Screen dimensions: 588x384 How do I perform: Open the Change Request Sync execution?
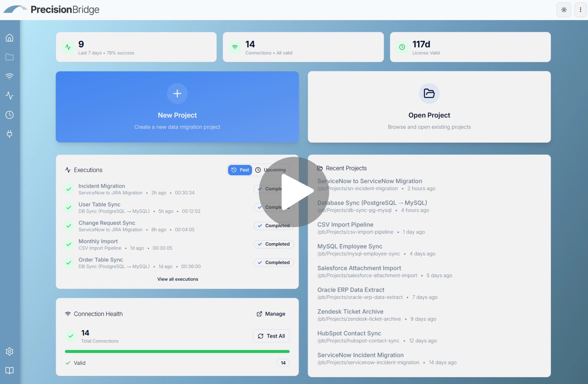click(178, 226)
